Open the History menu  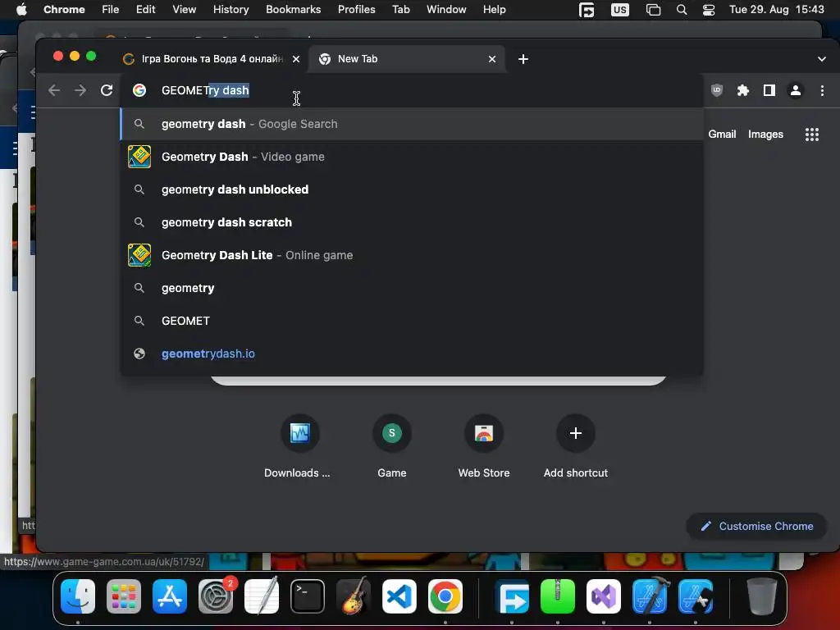tap(231, 10)
